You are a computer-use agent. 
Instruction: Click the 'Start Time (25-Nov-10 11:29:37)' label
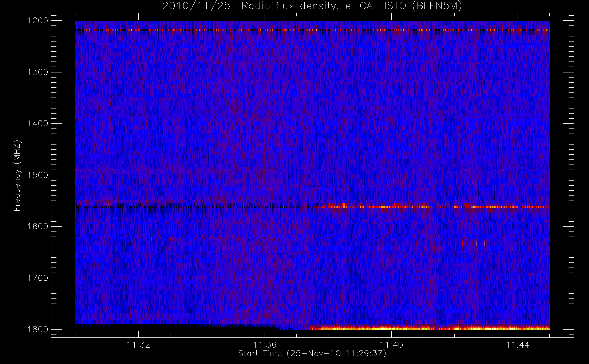point(312,353)
